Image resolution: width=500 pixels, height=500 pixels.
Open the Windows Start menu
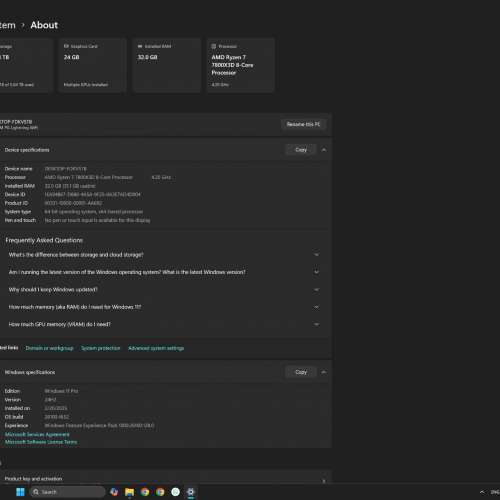coord(20,492)
